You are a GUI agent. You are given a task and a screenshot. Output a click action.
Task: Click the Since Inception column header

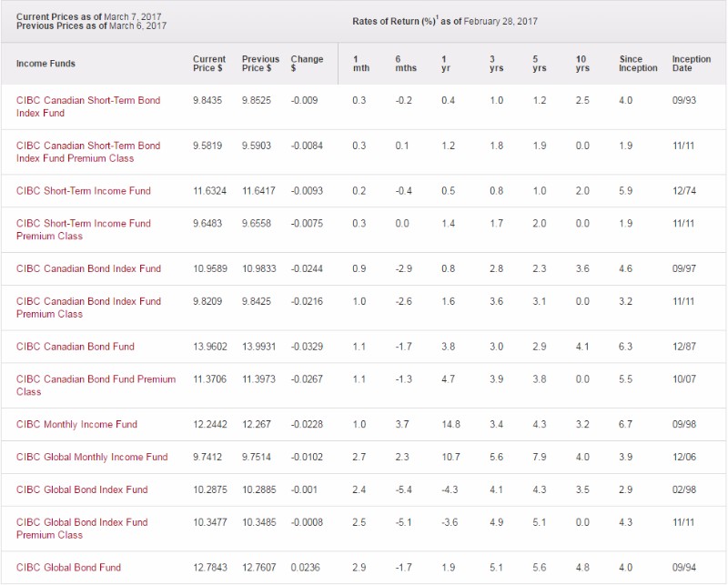(638, 64)
